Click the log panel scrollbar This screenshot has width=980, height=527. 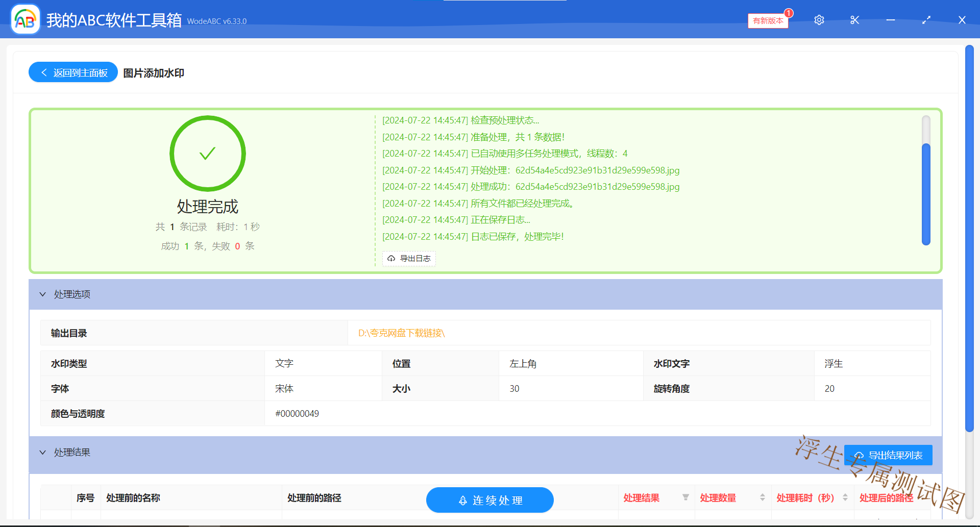pyautogui.click(x=926, y=194)
